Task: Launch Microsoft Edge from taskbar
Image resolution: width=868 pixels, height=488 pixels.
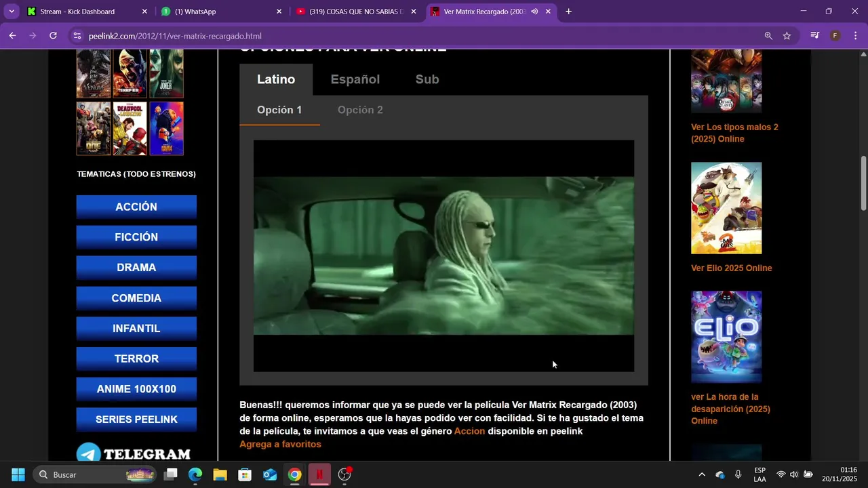Action: coord(195,474)
